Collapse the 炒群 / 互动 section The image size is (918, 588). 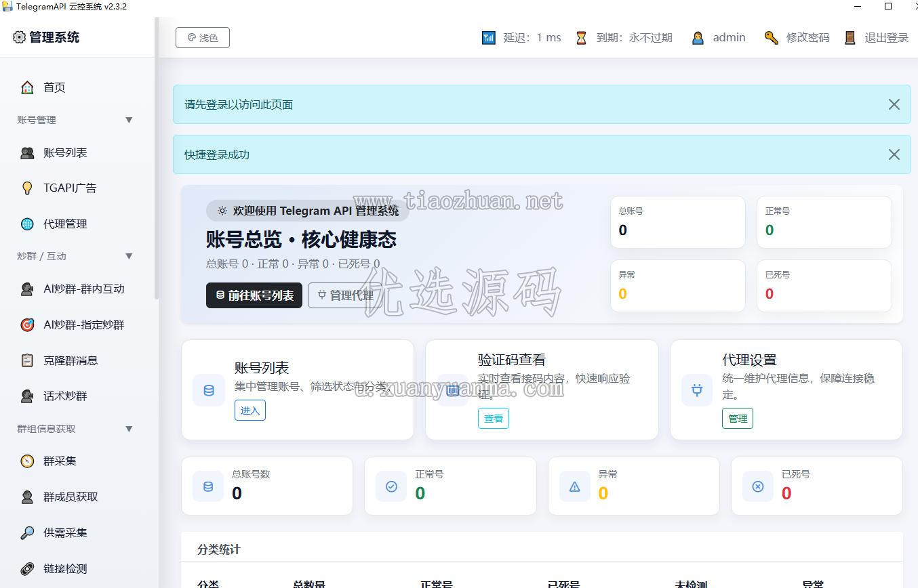pos(129,256)
